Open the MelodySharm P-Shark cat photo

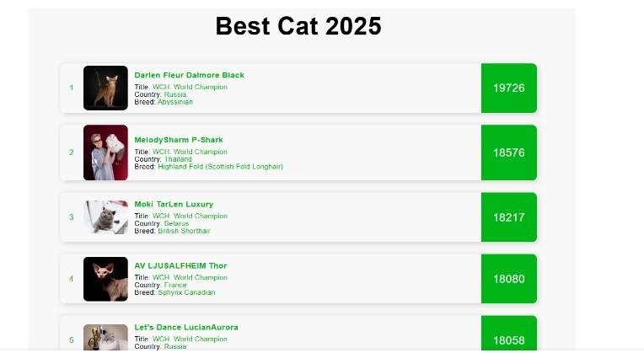click(105, 152)
